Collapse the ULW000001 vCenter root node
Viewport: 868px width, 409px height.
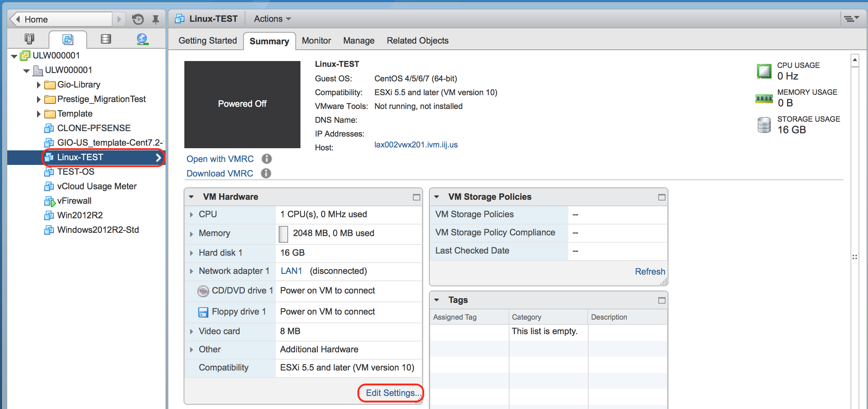(14, 56)
